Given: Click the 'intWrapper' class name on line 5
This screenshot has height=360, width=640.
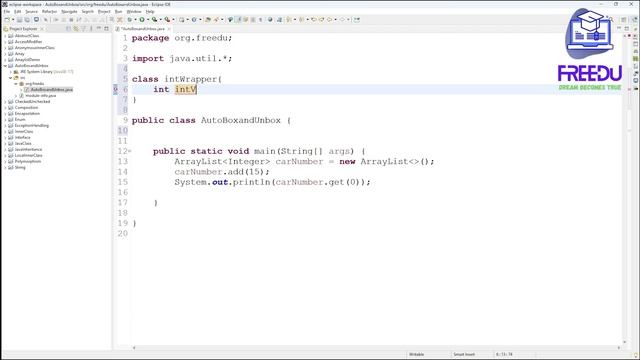Looking at the screenshot, I should point(191,79).
